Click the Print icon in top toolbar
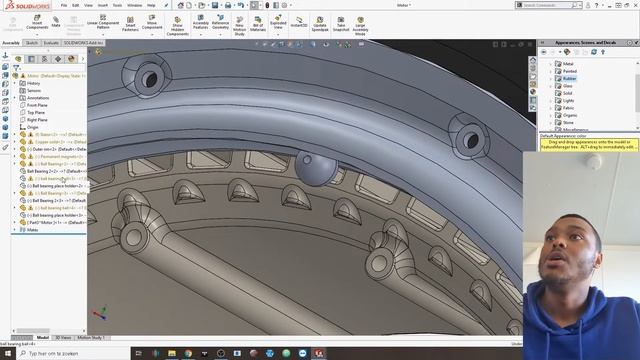This screenshot has width=640, height=360. [x=228, y=5]
